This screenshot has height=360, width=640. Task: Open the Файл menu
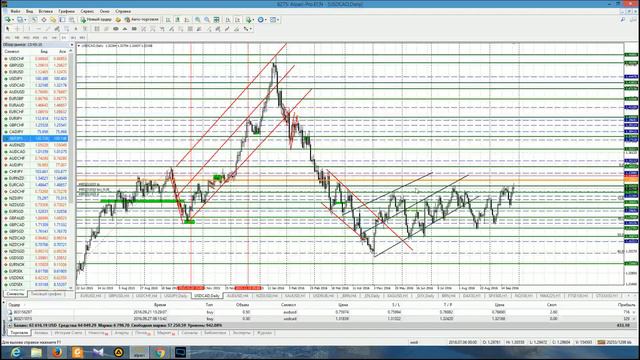16,11
